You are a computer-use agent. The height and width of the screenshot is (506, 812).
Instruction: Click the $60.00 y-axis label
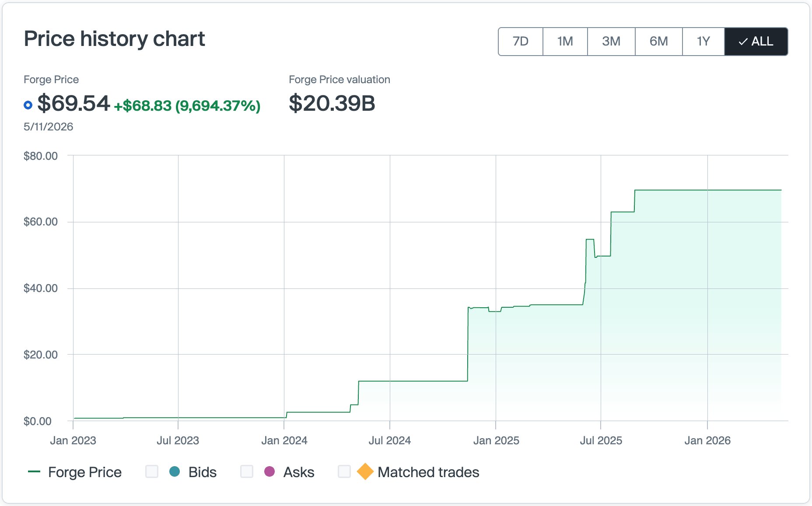pos(41,222)
